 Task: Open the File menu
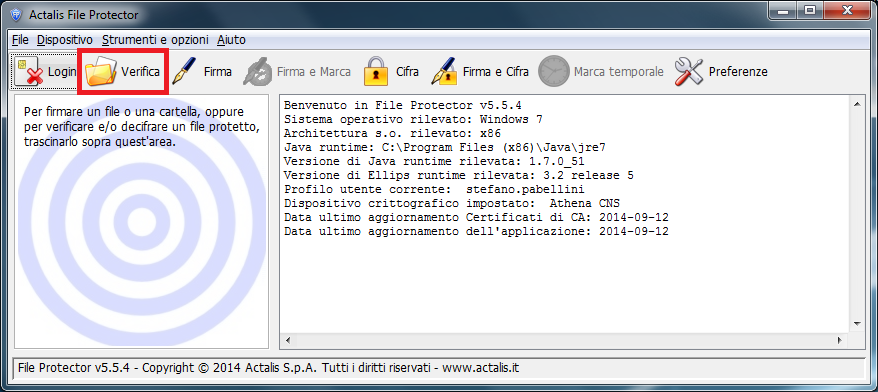point(20,40)
